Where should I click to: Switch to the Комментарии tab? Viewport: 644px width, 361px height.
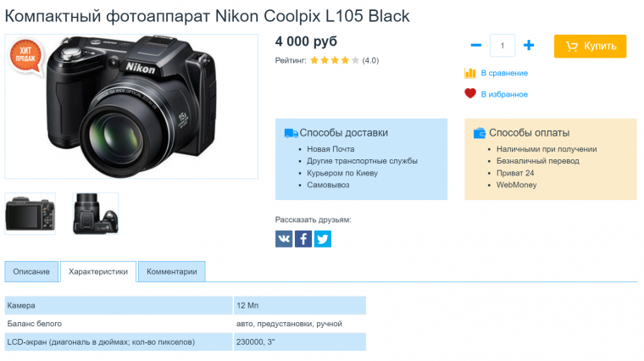click(x=171, y=272)
